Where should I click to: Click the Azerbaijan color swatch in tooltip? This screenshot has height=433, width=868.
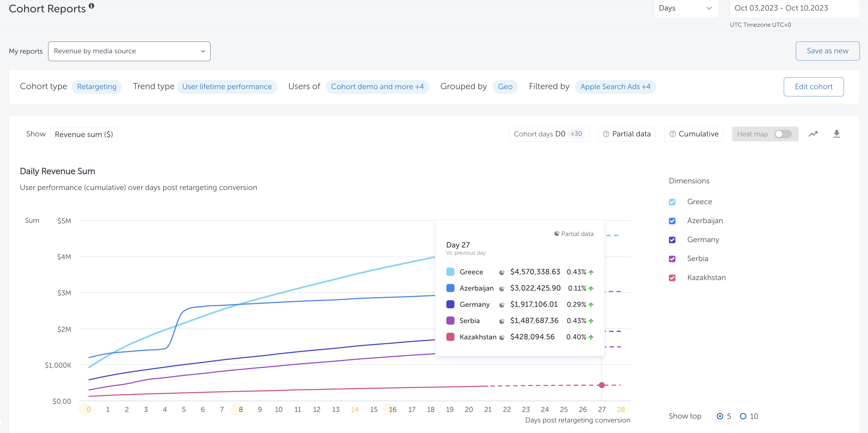tap(450, 288)
